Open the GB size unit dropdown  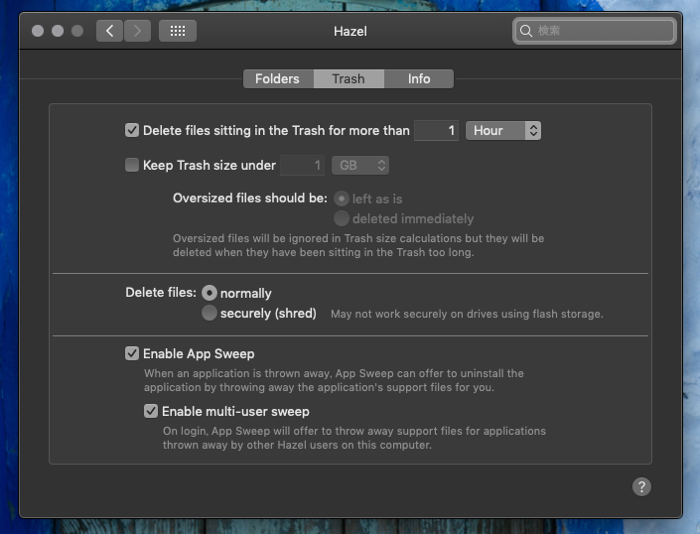(360, 165)
